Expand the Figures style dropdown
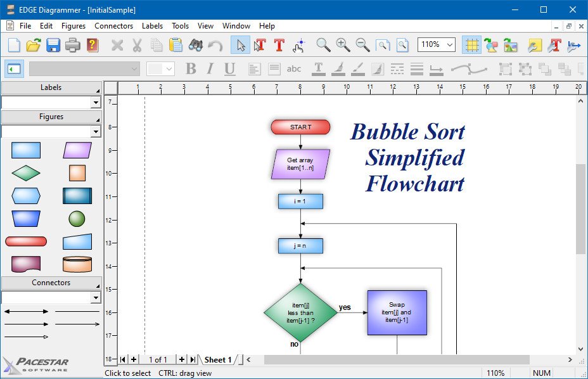Screen dimensions: 588x379 (x=96, y=132)
